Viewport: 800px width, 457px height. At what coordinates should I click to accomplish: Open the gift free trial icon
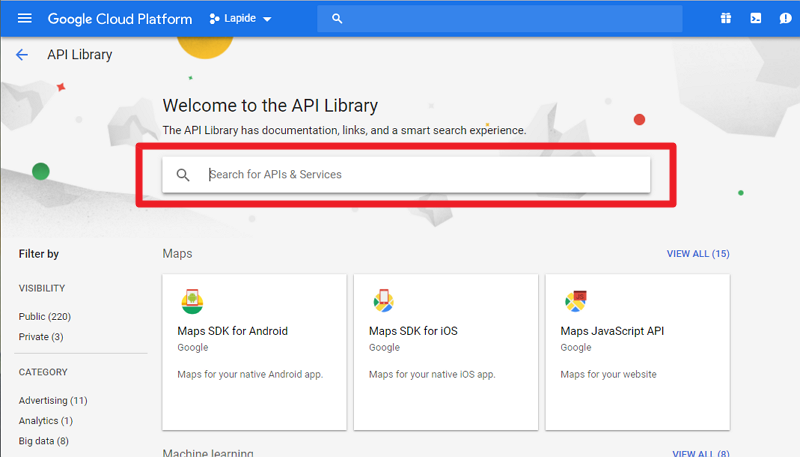[726, 18]
